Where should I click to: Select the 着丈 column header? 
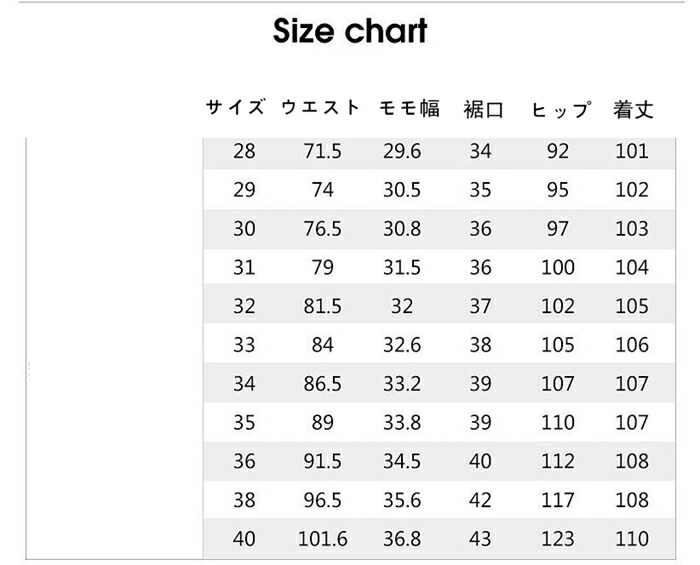pos(632,109)
